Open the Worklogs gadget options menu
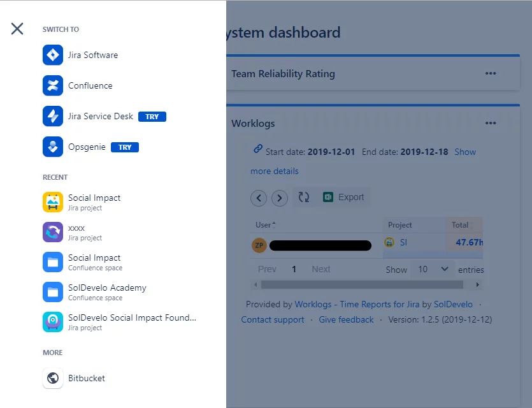Viewport: 532px width, 408px height. pos(491,123)
